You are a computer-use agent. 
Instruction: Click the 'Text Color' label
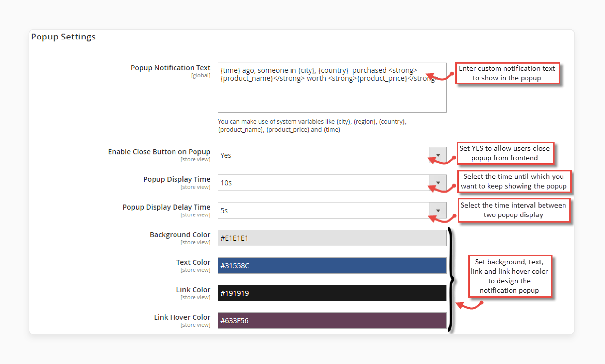pyautogui.click(x=193, y=262)
